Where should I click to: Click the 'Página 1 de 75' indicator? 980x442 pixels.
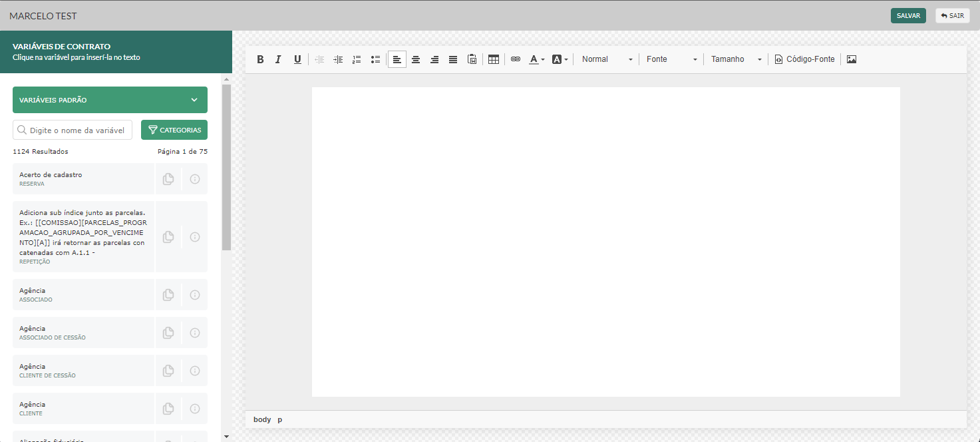tap(182, 152)
